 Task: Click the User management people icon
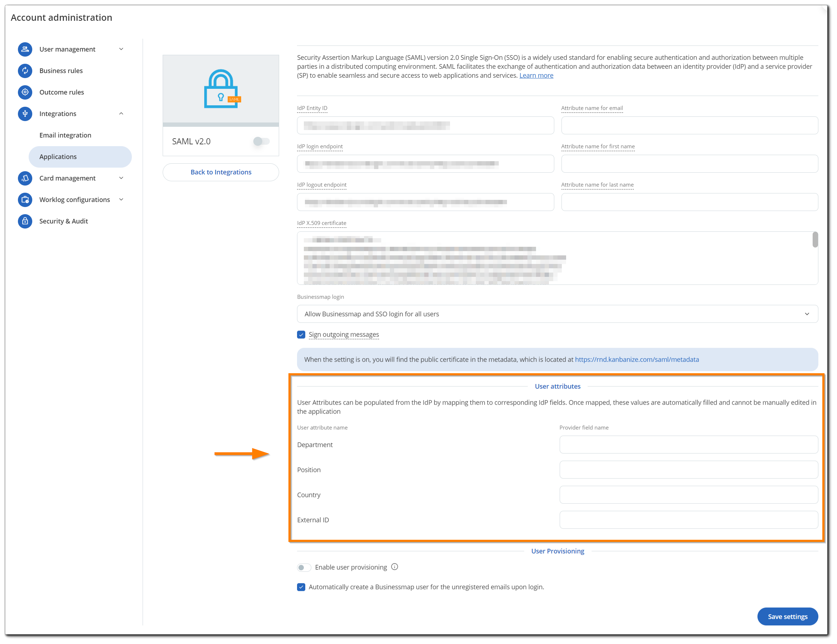25,49
